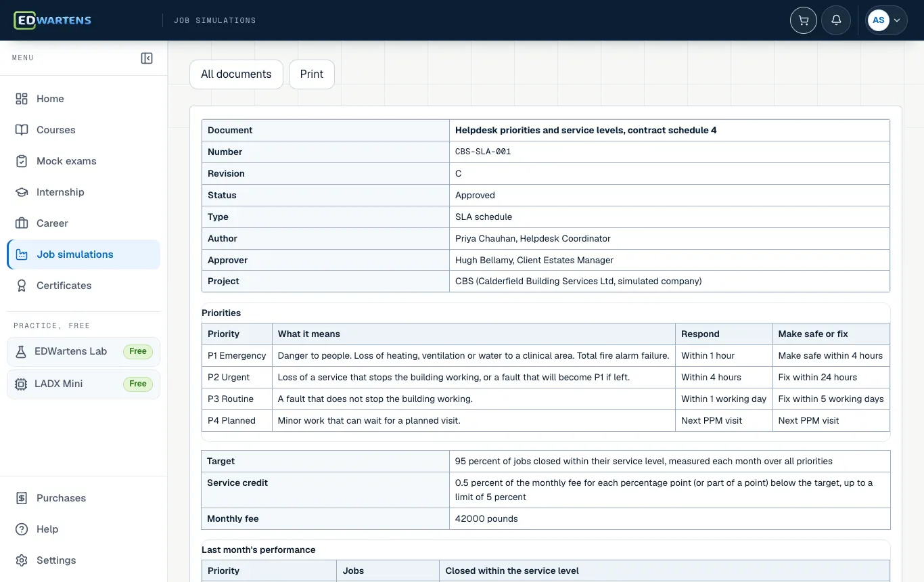The image size is (924, 582).
Task: Click the Certificates ribbon icon
Action: coord(22,286)
